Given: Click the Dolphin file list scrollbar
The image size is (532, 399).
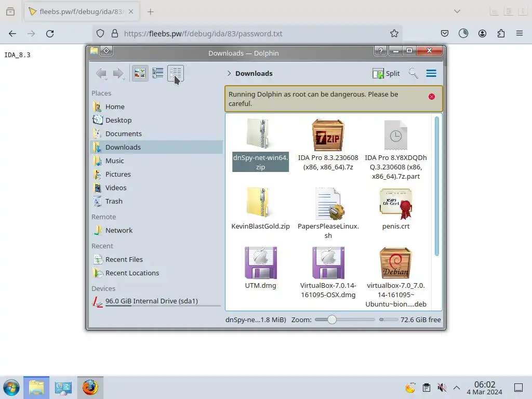Looking at the screenshot, I should click(436, 186).
